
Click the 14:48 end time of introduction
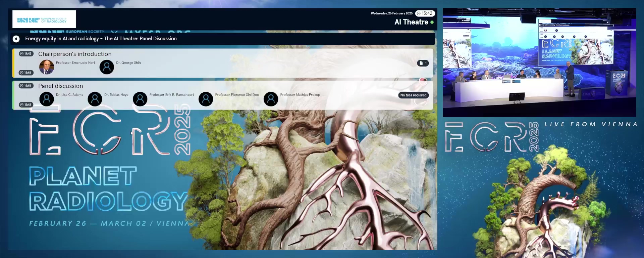pyautogui.click(x=26, y=73)
